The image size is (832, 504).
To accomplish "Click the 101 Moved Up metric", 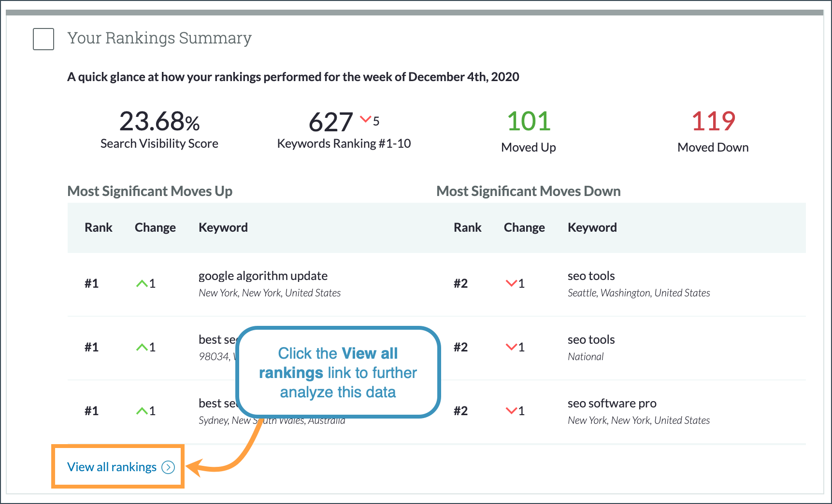I will click(528, 121).
